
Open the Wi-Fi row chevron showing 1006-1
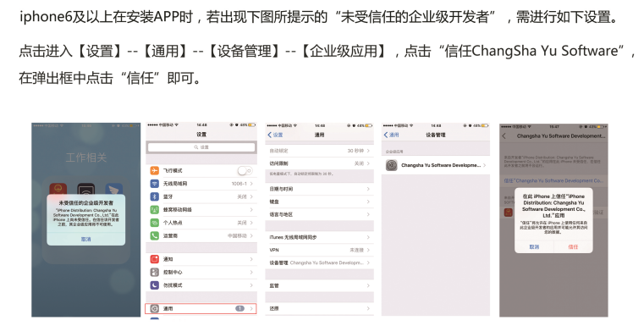tap(251, 184)
